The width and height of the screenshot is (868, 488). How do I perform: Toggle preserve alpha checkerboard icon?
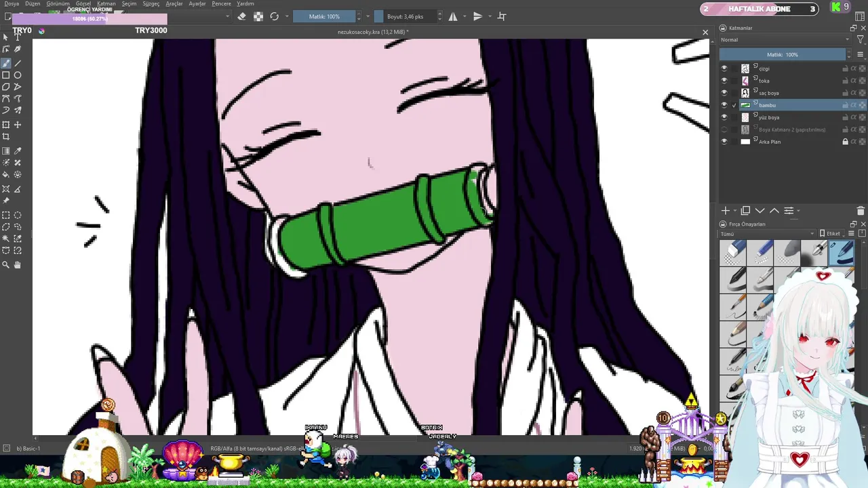tap(258, 16)
